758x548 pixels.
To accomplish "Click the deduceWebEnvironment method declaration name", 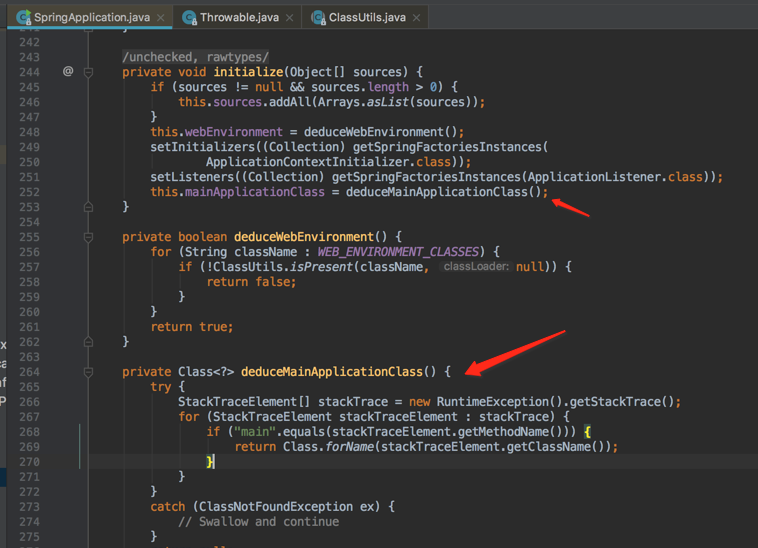I will (304, 237).
